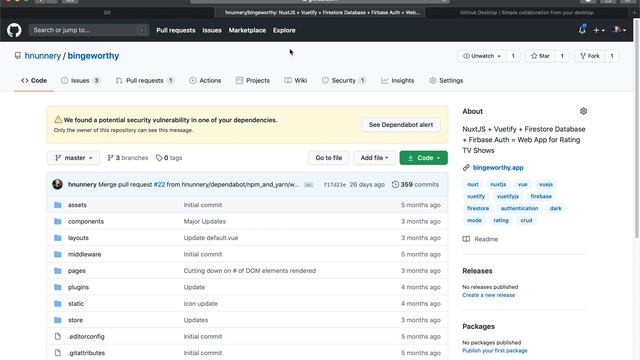
Task: Click the GitHub Octocat logo
Action: (x=14, y=30)
